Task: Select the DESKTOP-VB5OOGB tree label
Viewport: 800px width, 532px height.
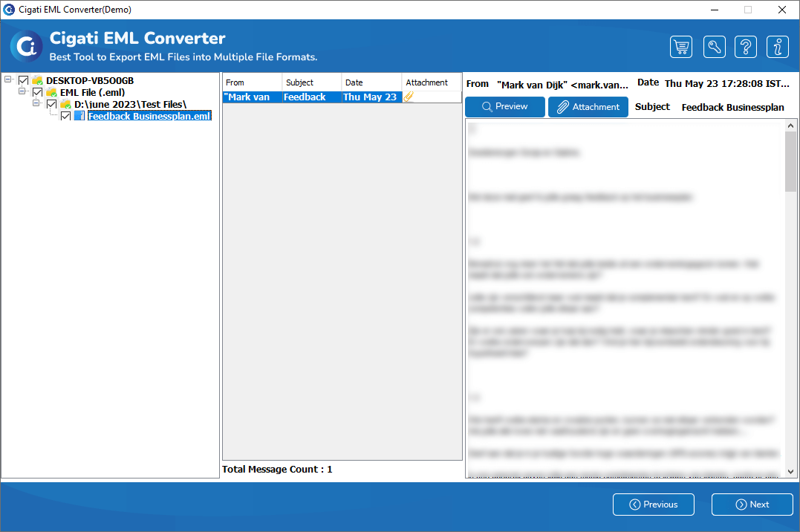Action: [x=90, y=80]
